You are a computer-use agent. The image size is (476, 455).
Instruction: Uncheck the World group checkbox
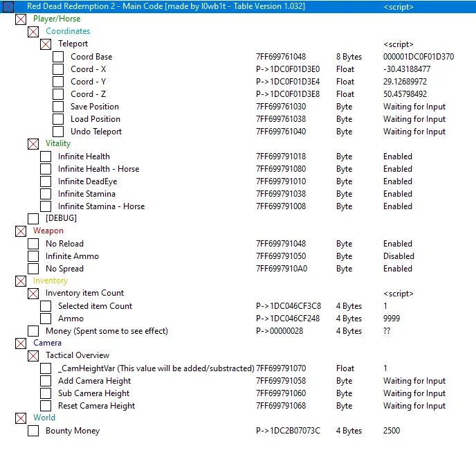click(x=21, y=418)
